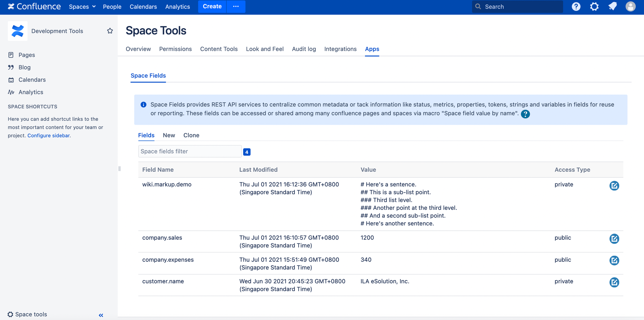Click the info icon in the blue banner
This screenshot has width=644, height=320.
143,105
